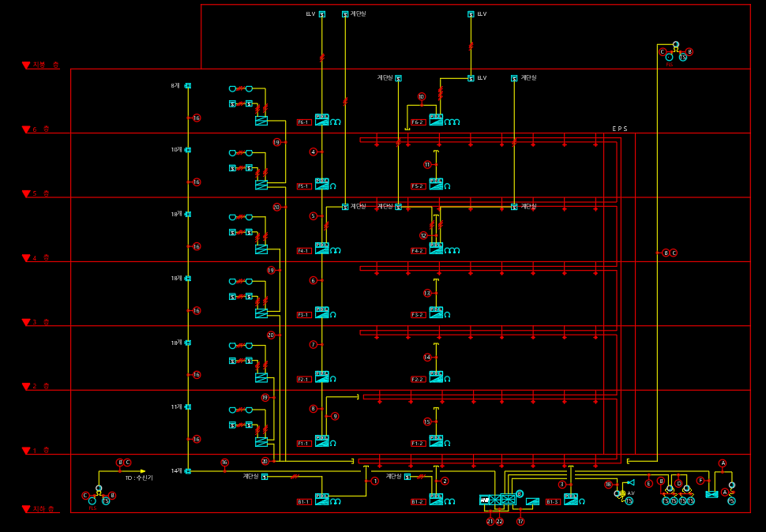Select the PBL panel symbol beside F6-1
Image resolution: width=766 pixels, height=532 pixels.
(x=322, y=119)
